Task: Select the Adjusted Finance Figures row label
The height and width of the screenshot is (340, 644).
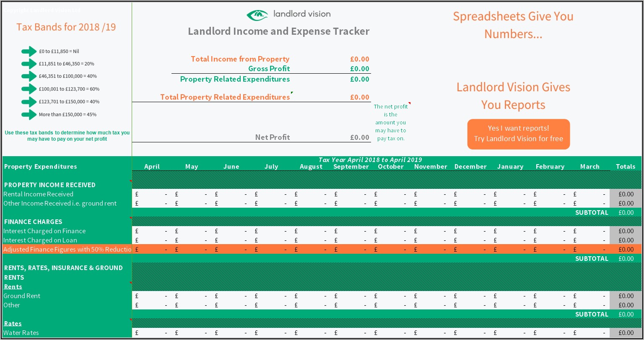Action: pos(67,250)
